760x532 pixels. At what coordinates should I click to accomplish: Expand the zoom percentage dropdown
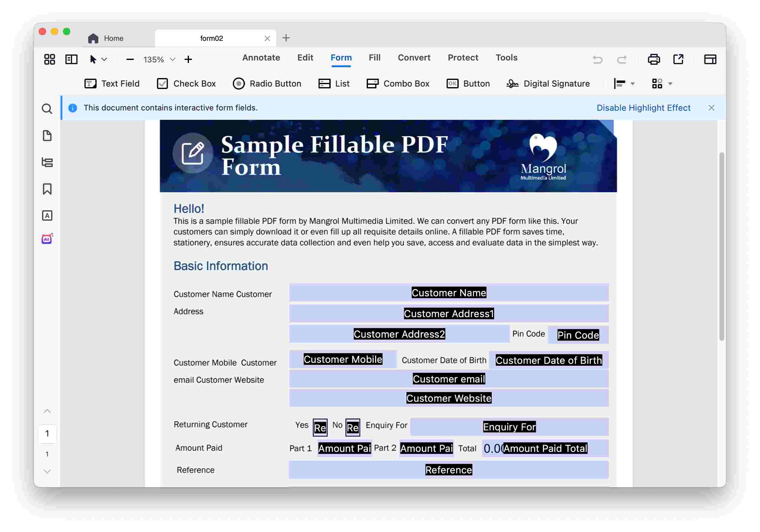[173, 60]
